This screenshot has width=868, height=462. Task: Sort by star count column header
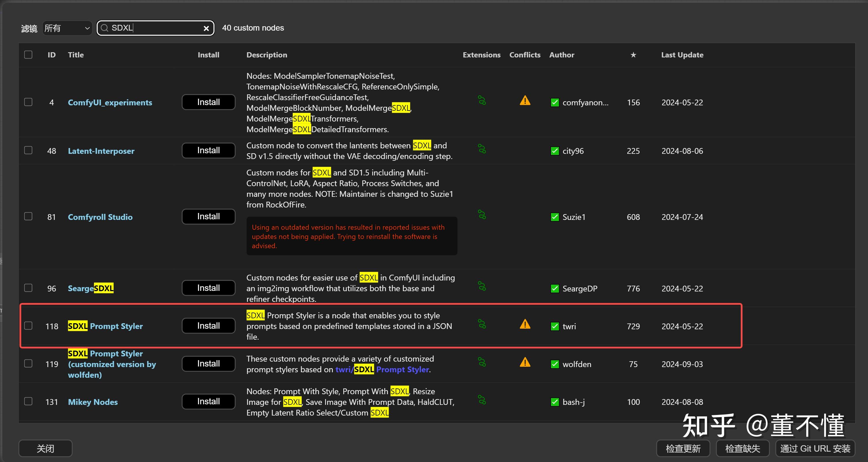click(x=633, y=55)
